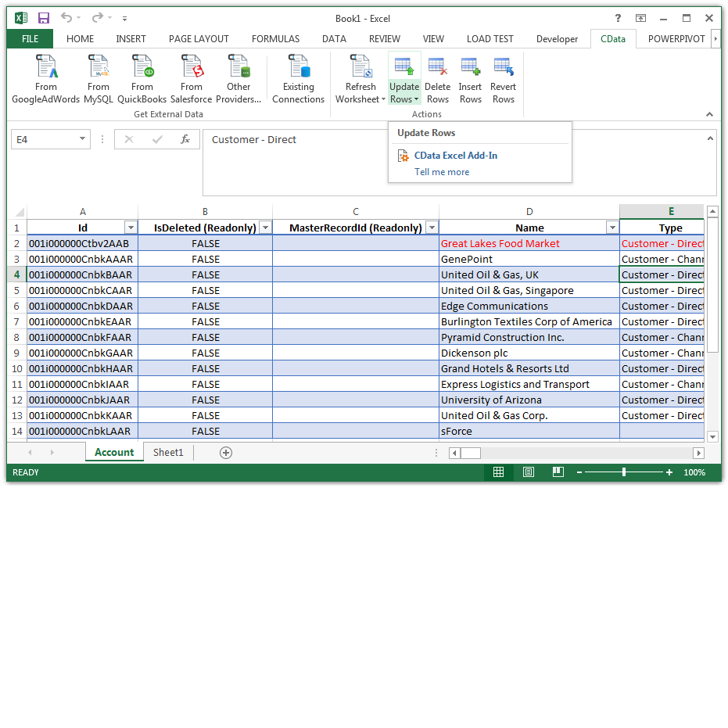Image resolution: width=728 pixels, height=728 pixels.
Task: Switch to the Sheet1 worksheet tab
Action: click(168, 452)
